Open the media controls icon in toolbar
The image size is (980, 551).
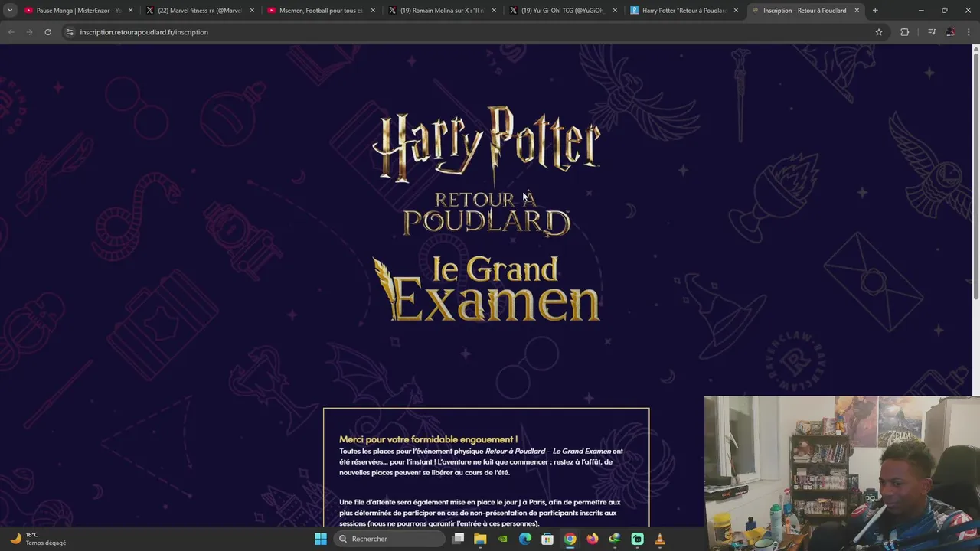932,32
